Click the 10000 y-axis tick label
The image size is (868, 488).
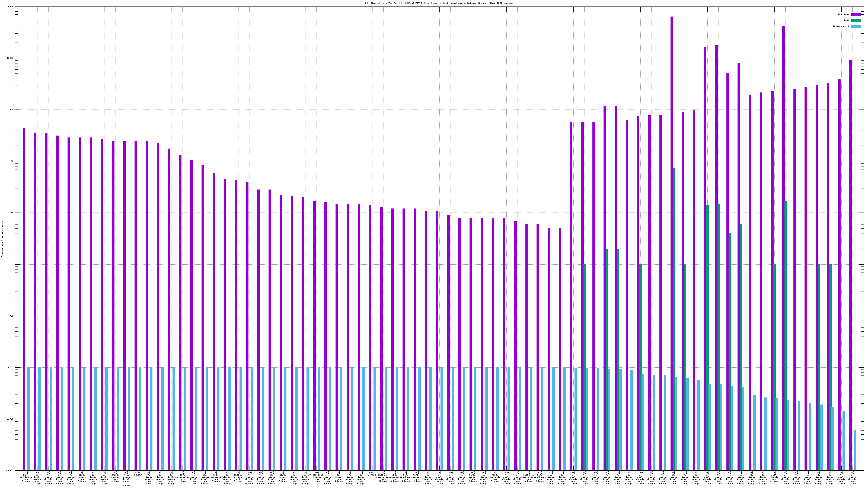[x=9, y=58]
